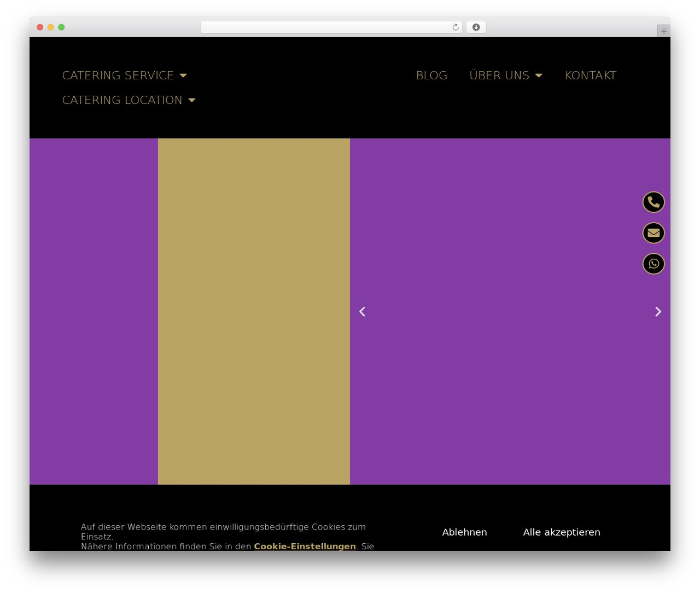Click the Ablehnen cookie button
This screenshot has width=700, height=593.
coord(464,532)
